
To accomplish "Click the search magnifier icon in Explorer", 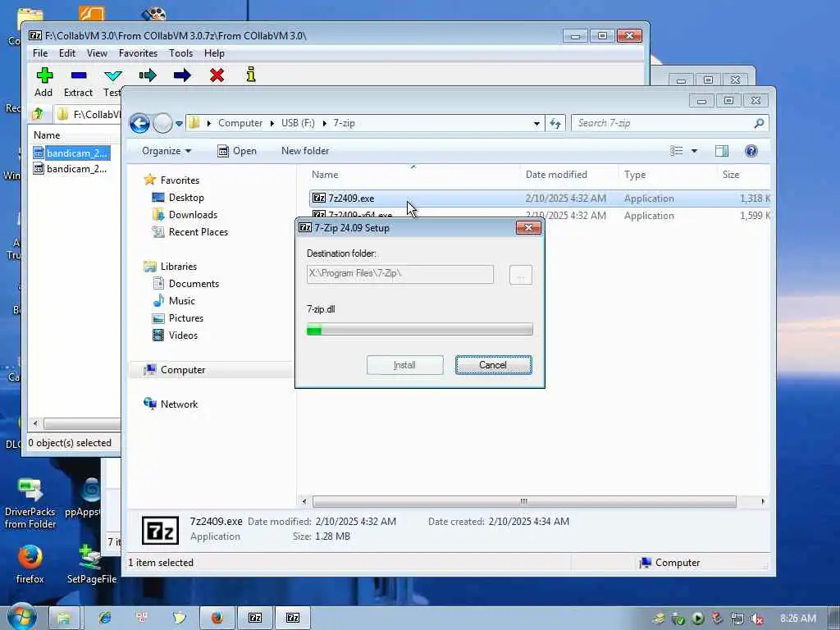I will (x=759, y=123).
